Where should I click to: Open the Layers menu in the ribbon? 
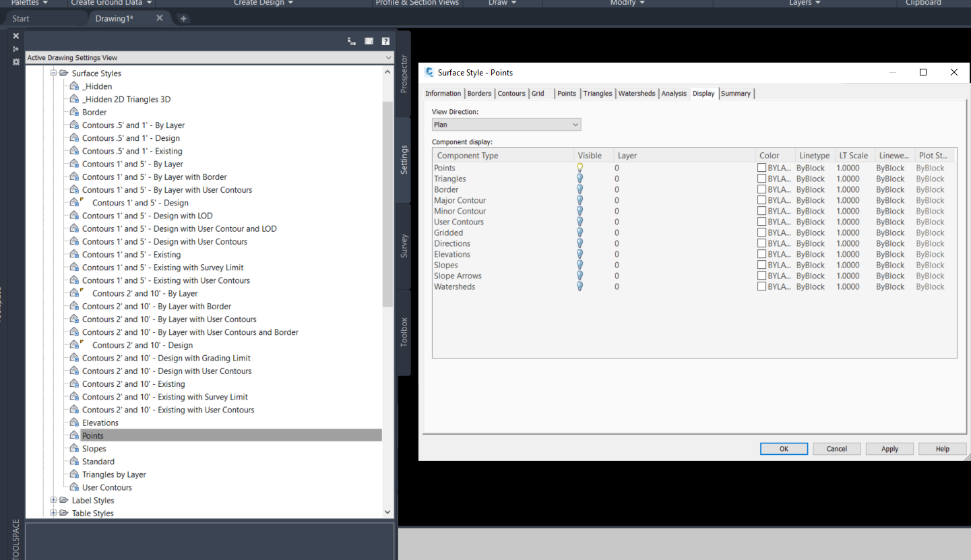[x=804, y=3]
